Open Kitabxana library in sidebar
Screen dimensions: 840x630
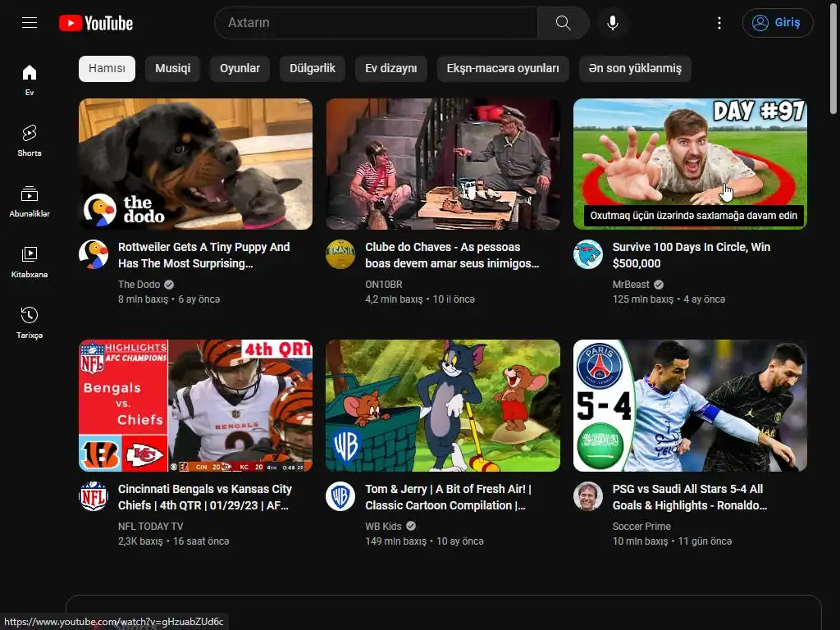tap(30, 262)
